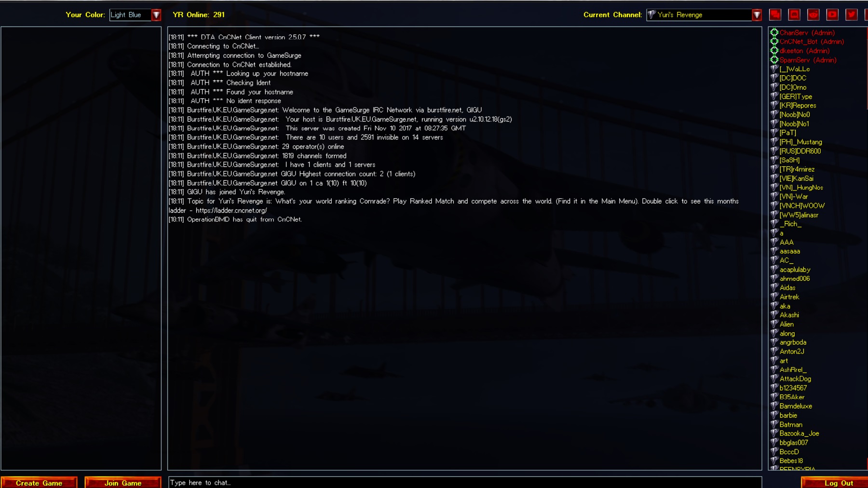This screenshot has height=488, width=868.
Task: Select user [PH]_Mustang in player list
Action: click(800, 142)
